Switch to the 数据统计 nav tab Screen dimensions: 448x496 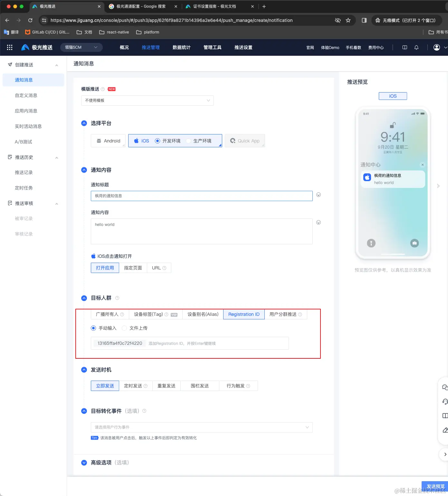(182, 47)
